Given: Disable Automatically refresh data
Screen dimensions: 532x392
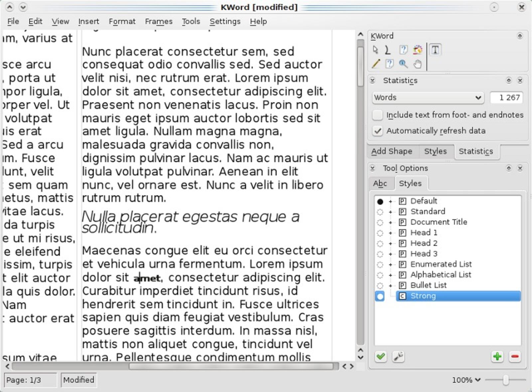Looking at the screenshot, I should click(378, 131).
